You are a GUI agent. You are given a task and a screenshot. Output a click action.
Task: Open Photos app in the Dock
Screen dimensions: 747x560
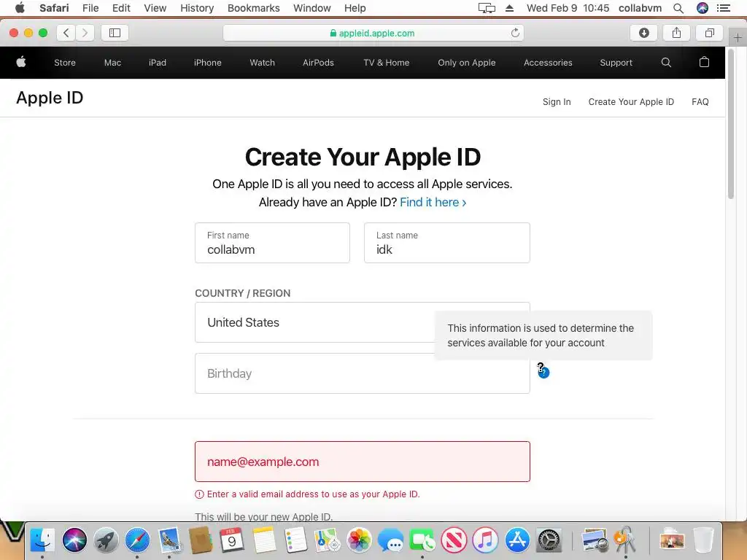[x=359, y=540]
